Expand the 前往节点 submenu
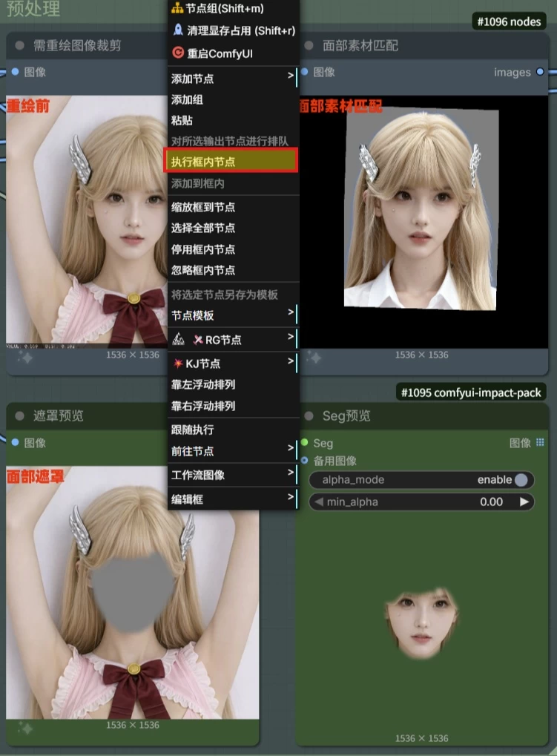This screenshot has width=557, height=756. 291,448
